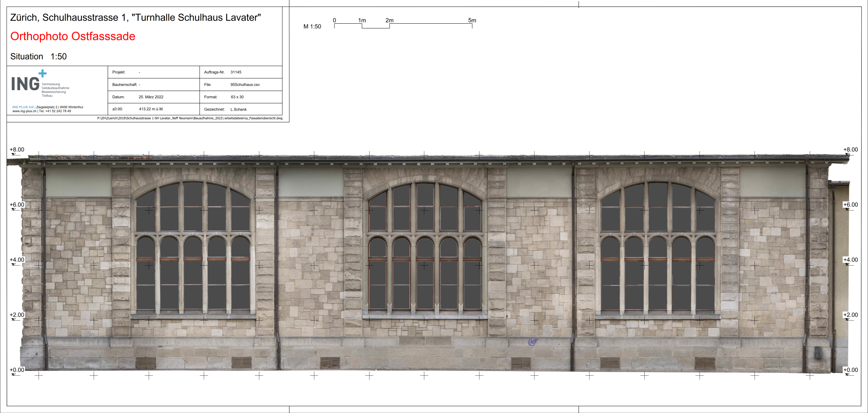The height and width of the screenshot is (413, 868).
Task: Click the 413.22 m.ü.M. reference height
Action: pos(151,109)
